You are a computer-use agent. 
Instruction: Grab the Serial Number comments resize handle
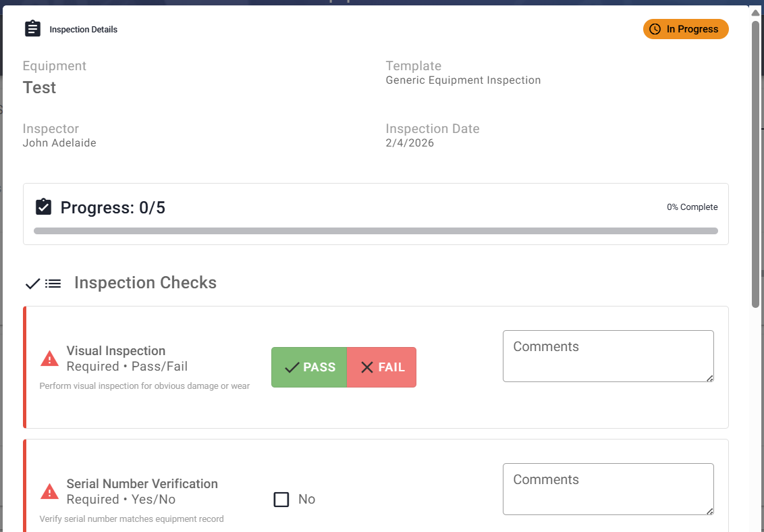point(709,511)
